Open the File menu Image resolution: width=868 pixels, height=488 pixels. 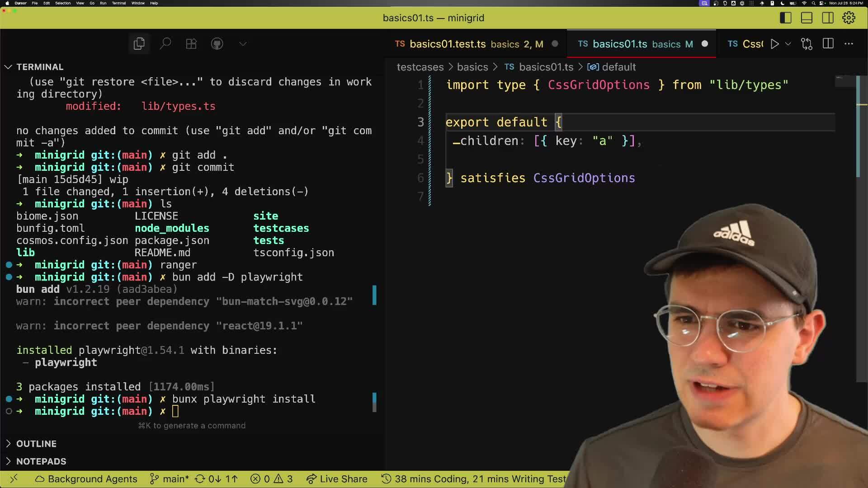[x=34, y=3]
